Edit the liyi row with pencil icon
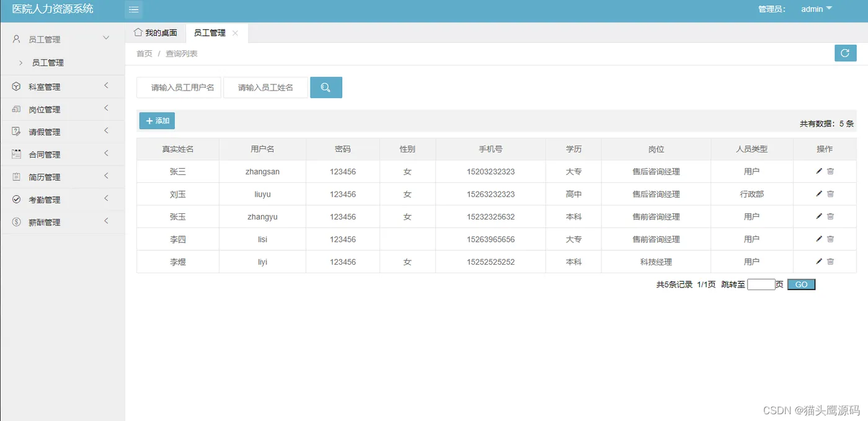The height and width of the screenshot is (421, 868). [x=819, y=262]
